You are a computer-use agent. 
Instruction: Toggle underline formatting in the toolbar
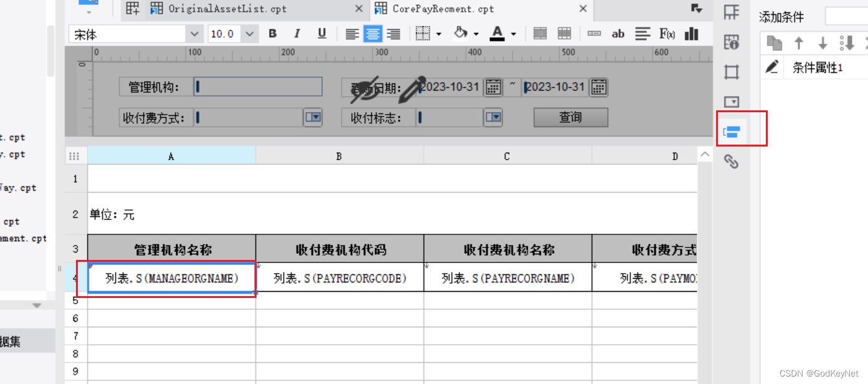click(322, 34)
